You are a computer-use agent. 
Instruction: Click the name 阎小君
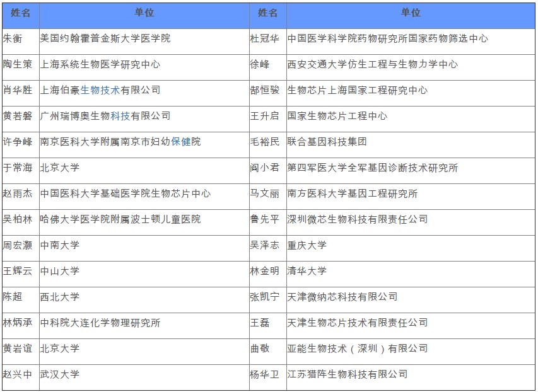(264, 168)
